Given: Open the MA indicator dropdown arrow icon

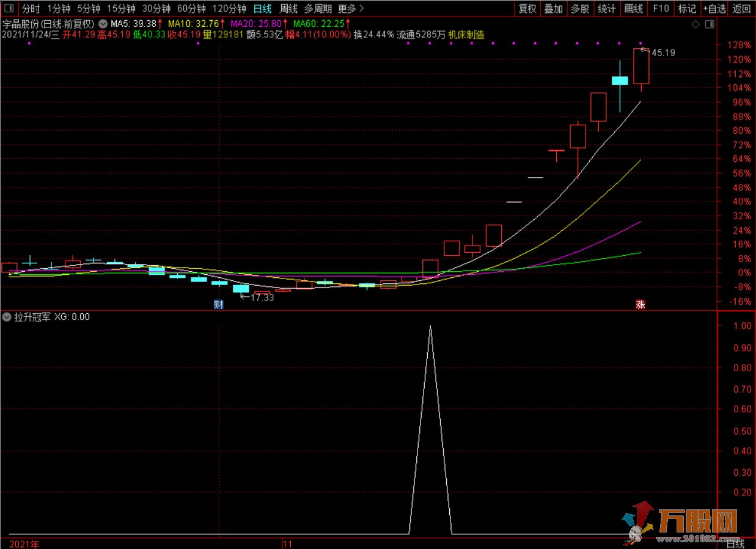Looking at the screenshot, I should (103, 24).
